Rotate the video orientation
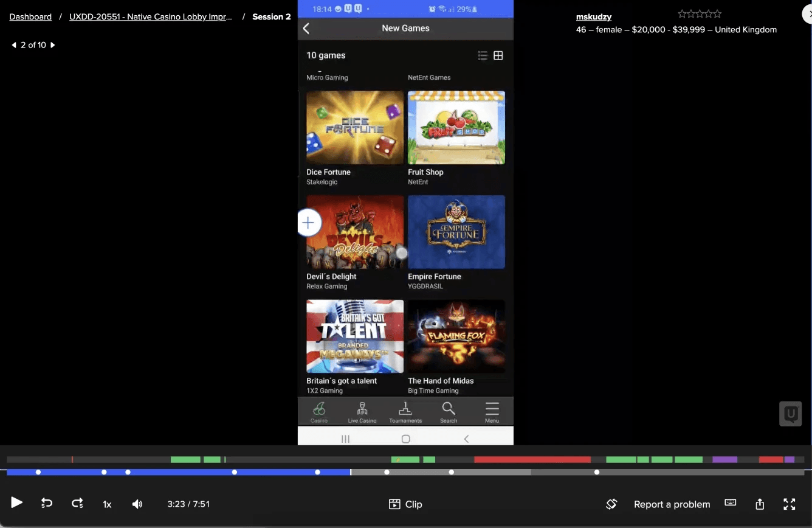The height and width of the screenshot is (528, 812). (611, 504)
